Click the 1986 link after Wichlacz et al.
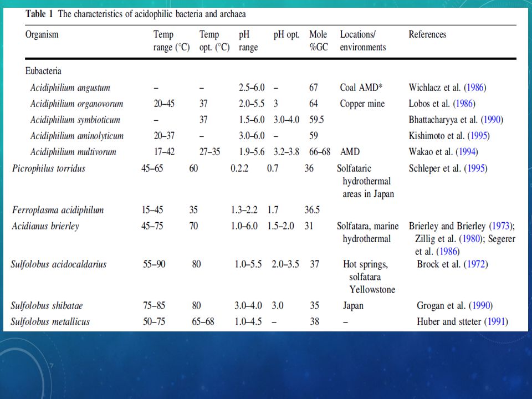Image resolution: width=532 pixels, height=399 pixels. coord(475,88)
